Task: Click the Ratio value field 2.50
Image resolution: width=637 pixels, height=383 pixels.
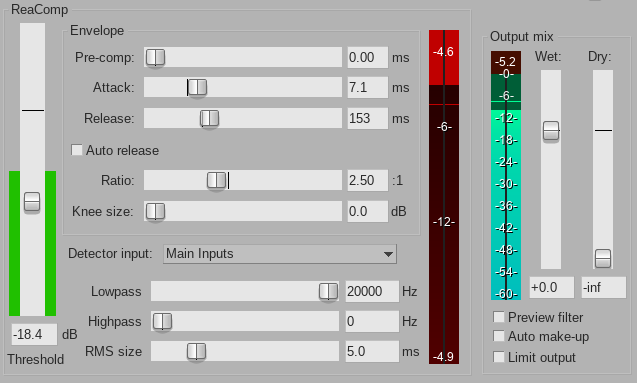Action: pos(368,180)
